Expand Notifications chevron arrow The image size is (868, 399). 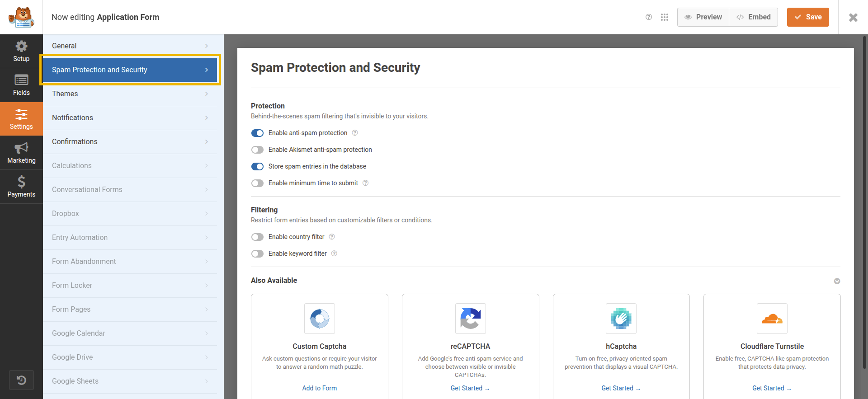[x=207, y=117]
